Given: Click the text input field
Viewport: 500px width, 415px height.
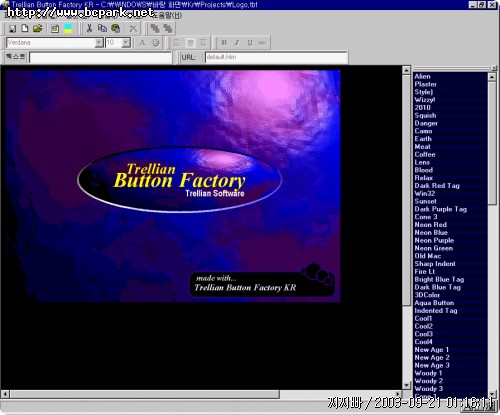Looking at the screenshot, I should pyautogui.click(x=100, y=57).
